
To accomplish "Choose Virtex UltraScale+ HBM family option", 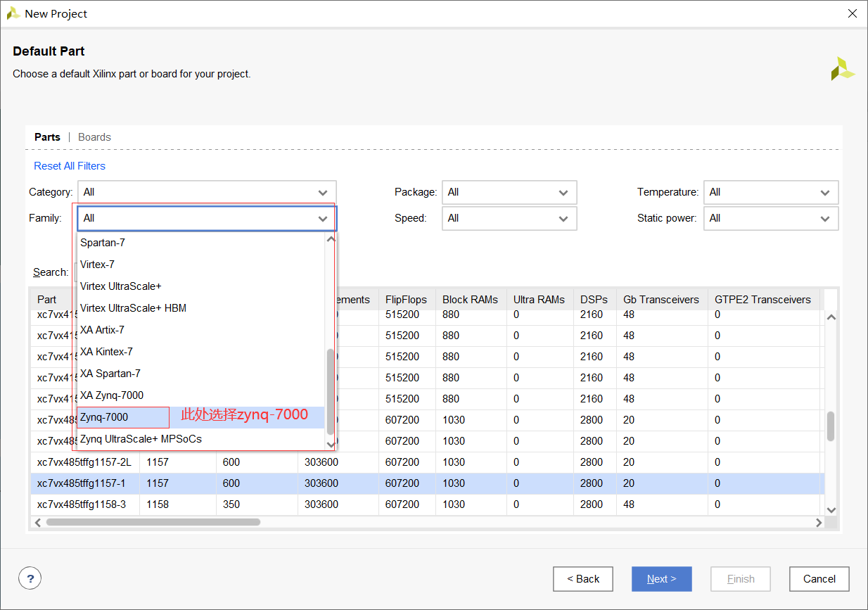I will pyautogui.click(x=200, y=308).
